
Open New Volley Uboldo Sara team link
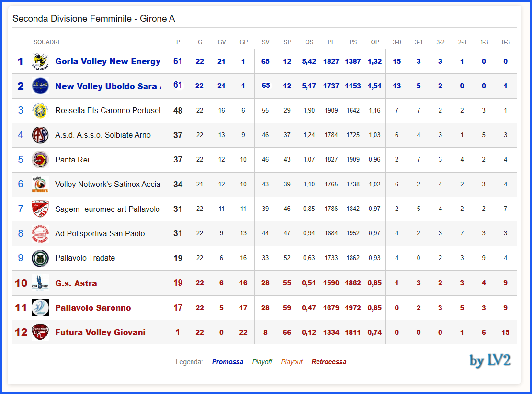[108, 86]
